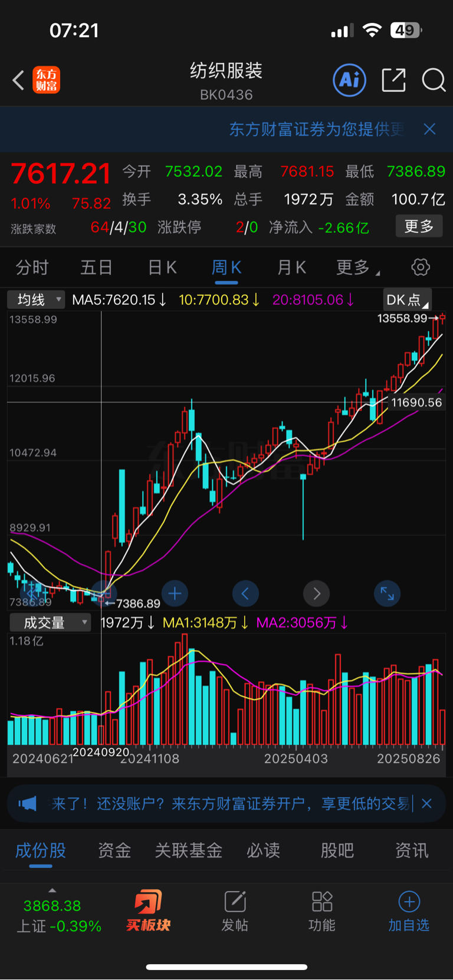Expand chart to fullscreen icon
The height and width of the screenshot is (980, 453).
pyautogui.click(x=388, y=593)
